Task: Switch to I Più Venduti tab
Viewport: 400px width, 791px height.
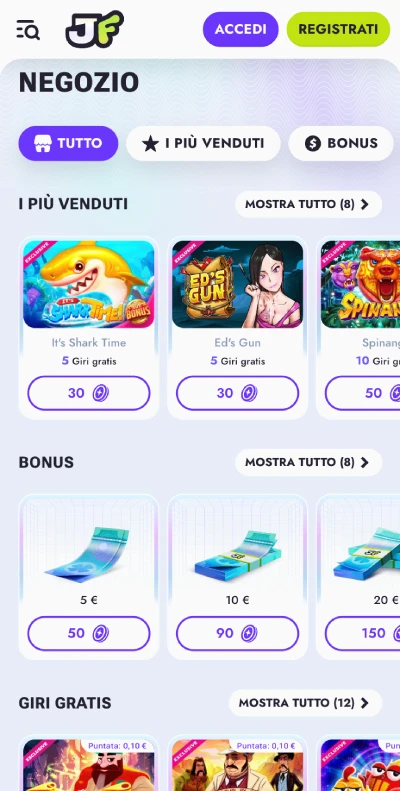Action: [x=203, y=143]
